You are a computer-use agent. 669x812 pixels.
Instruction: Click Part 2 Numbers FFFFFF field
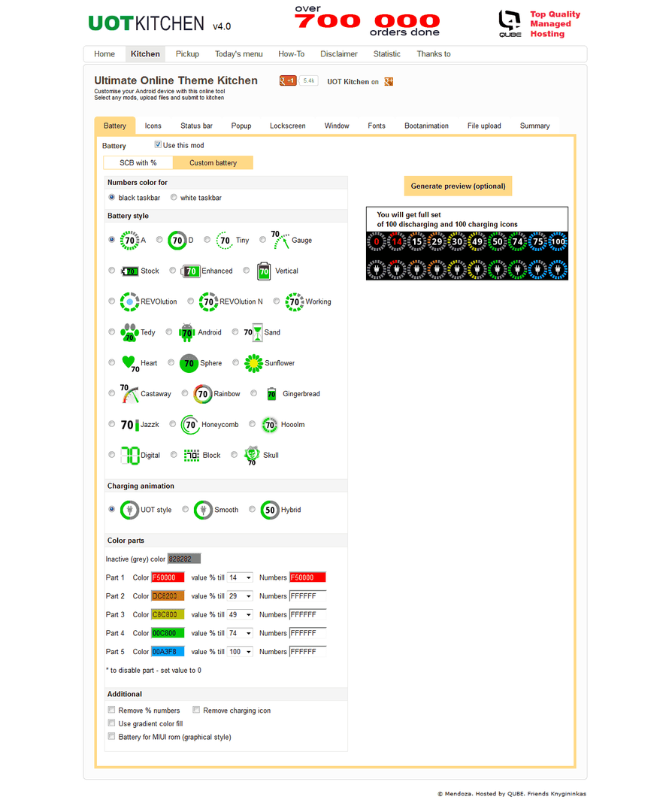point(307,596)
